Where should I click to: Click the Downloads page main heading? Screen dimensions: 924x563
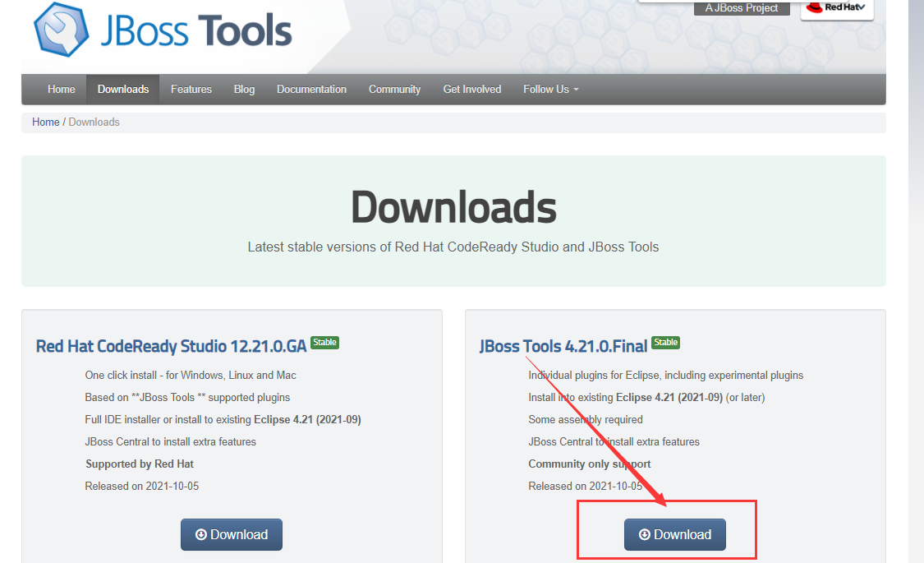(453, 207)
